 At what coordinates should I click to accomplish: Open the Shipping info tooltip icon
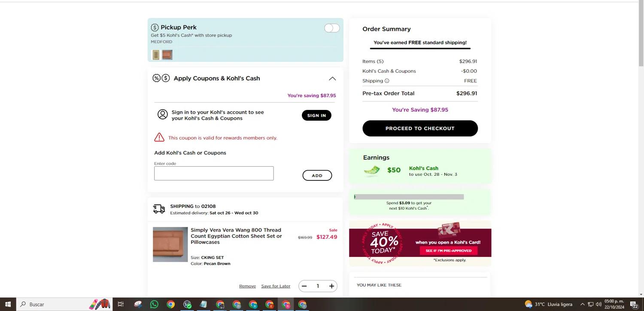click(387, 81)
